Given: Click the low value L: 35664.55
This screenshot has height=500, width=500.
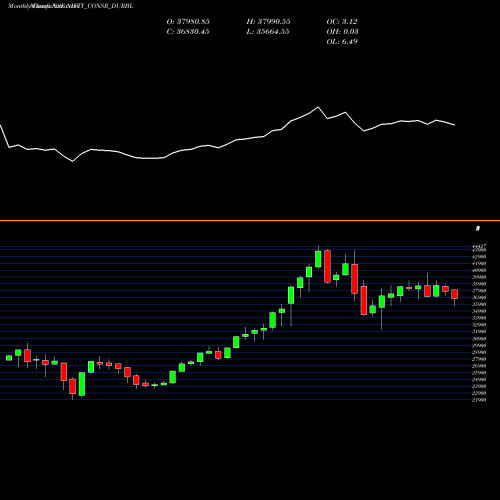Looking at the screenshot, I should pos(268,31).
